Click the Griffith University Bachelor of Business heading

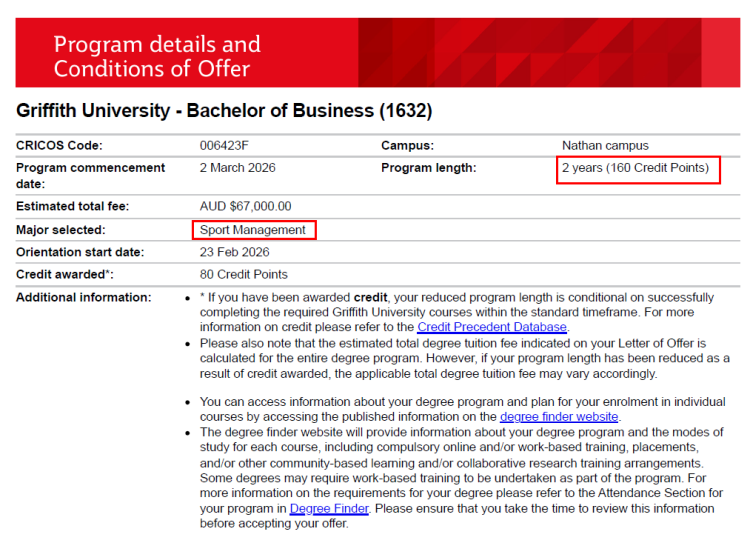(x=224, y=111)
